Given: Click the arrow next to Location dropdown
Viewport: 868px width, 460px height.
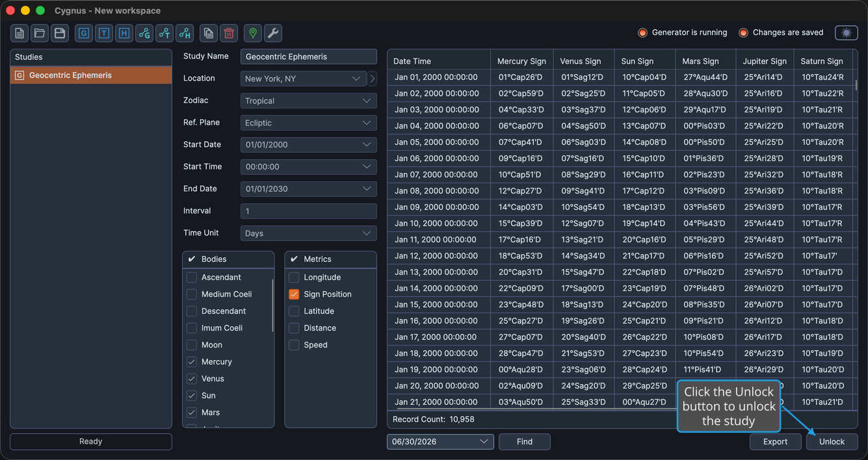Looking at the screenshot, I should coord(372,79).
